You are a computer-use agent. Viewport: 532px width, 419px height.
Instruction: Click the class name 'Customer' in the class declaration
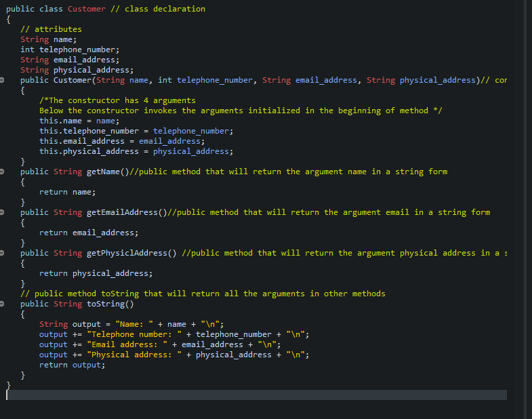pyautogui.click(x=87, y=9)
